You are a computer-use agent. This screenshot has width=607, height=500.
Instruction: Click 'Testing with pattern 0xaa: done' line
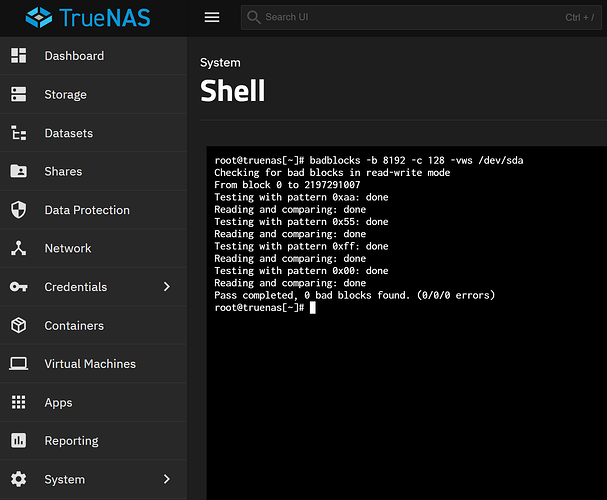[301, 197]
